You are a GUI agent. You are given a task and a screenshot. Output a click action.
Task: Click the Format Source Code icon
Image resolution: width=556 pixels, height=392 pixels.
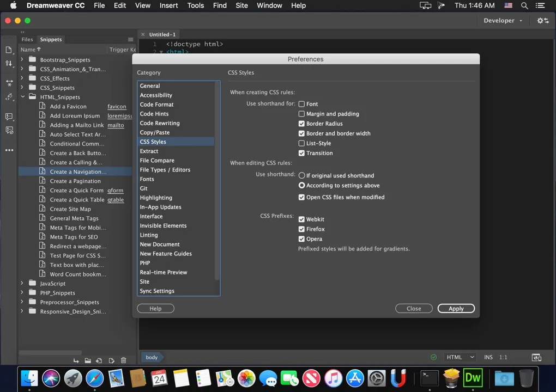[x=9, y=97]
